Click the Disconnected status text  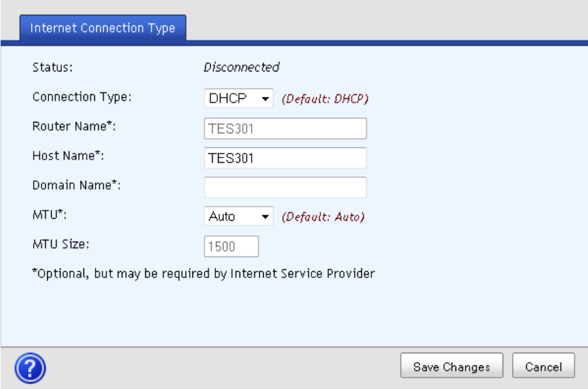tap(242, 67)
